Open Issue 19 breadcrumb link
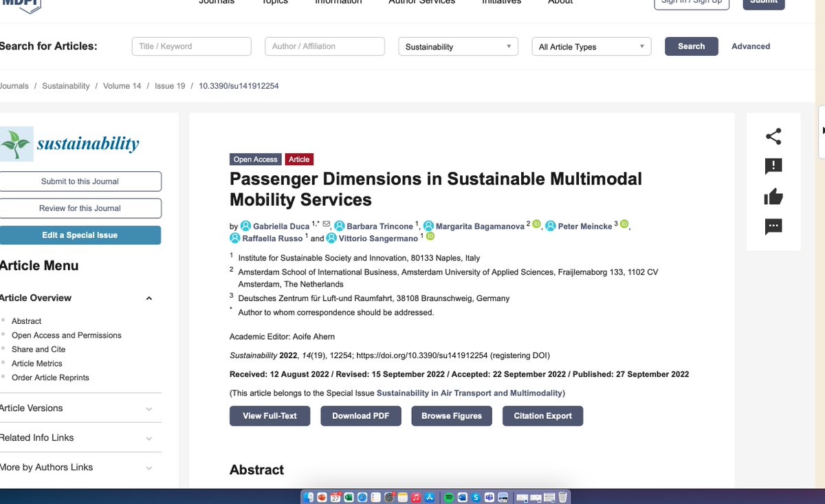Screen dimensions: 825x504 coord(170,86)
